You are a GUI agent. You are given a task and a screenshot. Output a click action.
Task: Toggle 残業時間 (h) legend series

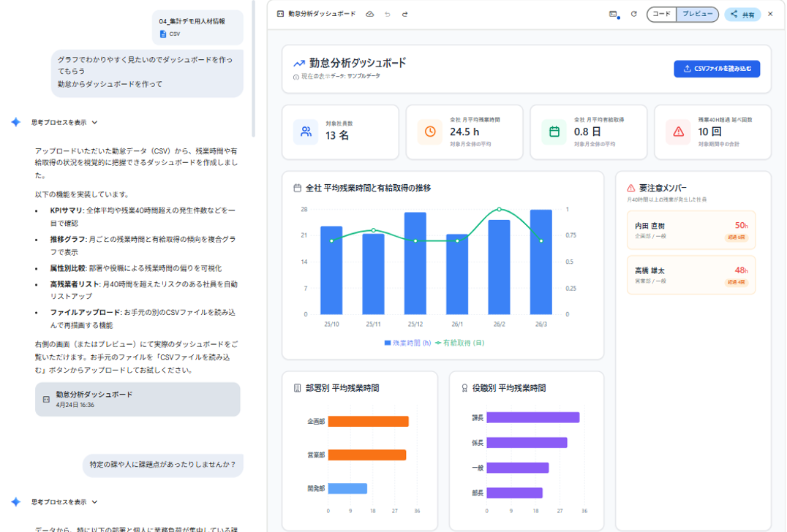coord(407,343)
